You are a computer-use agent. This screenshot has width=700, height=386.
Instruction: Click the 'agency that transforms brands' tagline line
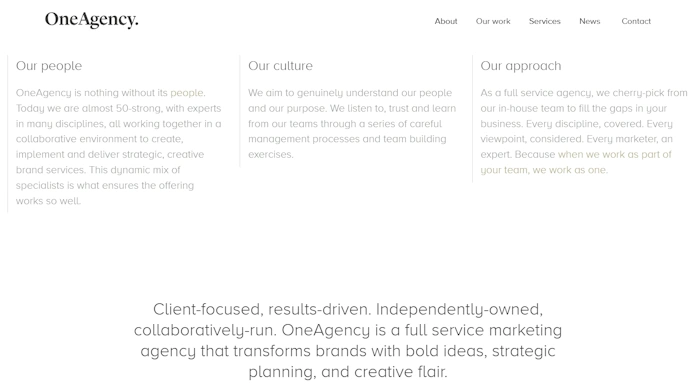[348, 351]
